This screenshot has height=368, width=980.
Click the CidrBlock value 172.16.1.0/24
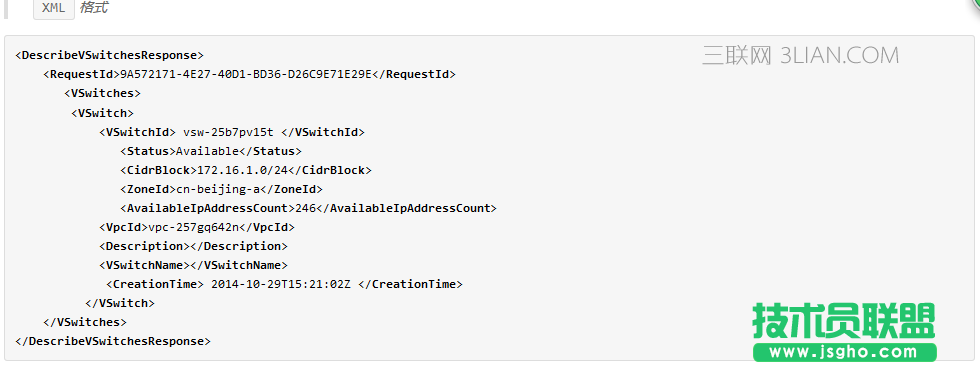tap(243, 170)
